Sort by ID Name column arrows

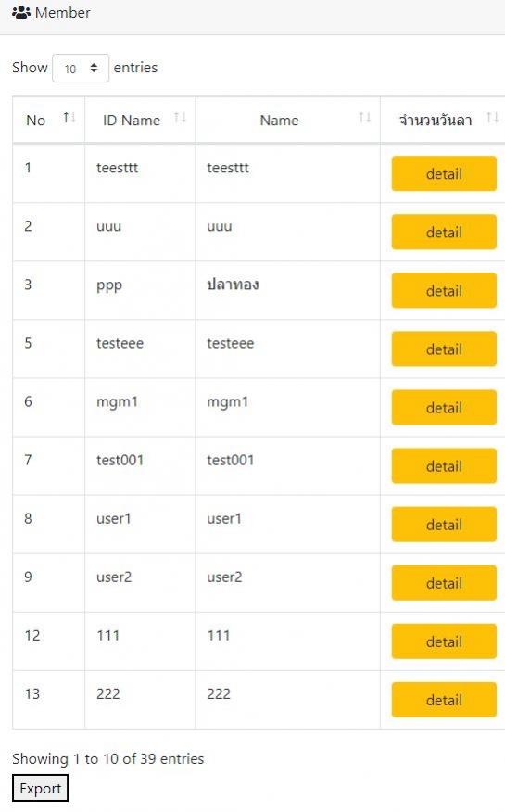point(180,118)
